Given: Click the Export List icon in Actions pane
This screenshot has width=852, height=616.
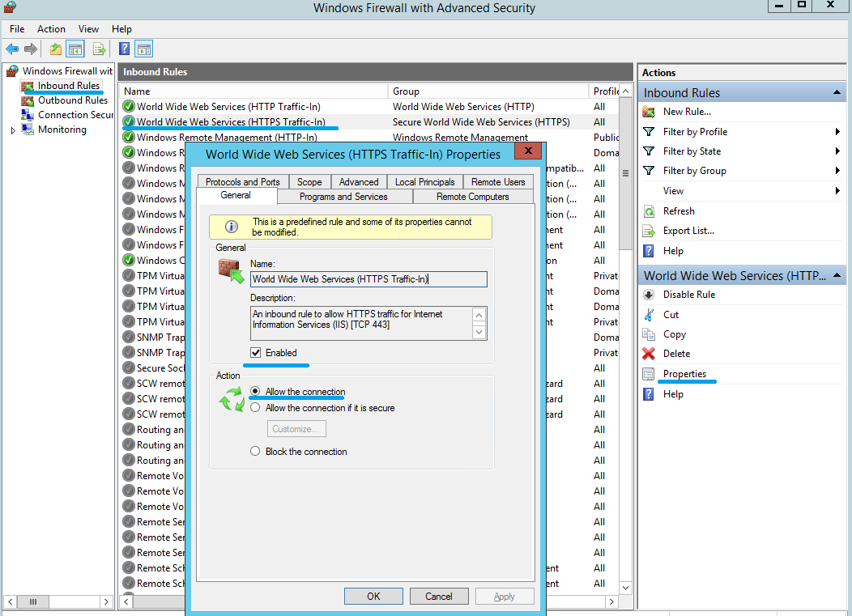Looking at the screenshot, I should [649, 231].
